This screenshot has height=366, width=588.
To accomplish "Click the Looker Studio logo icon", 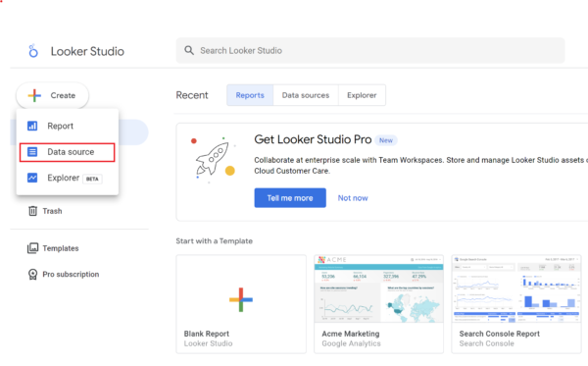I will [x=33, y=51].
